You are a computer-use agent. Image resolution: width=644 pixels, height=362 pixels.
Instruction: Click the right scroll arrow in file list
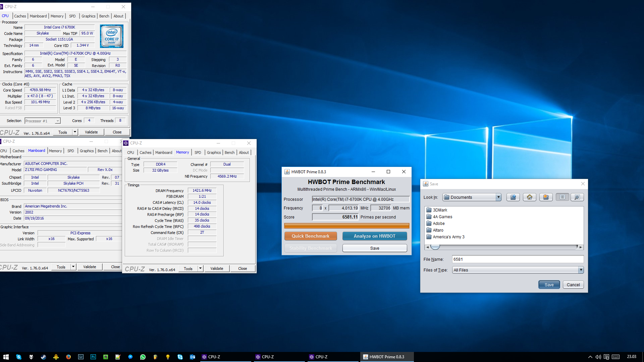(x=581, y=247)
